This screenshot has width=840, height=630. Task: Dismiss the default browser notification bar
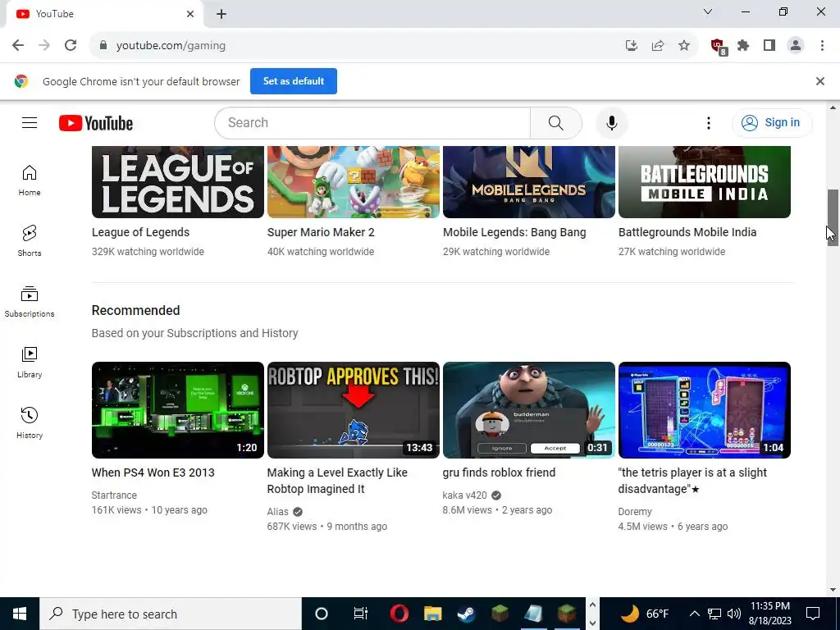tap(820, 81)
